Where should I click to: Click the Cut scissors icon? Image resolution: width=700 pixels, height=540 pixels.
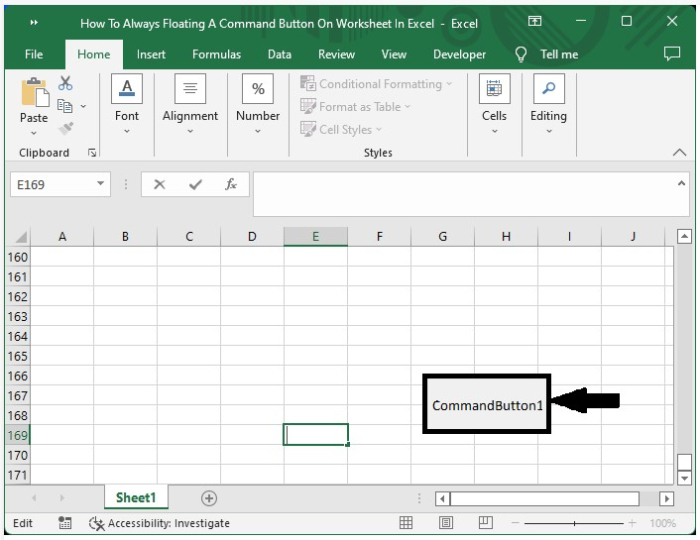coord(65,83)
